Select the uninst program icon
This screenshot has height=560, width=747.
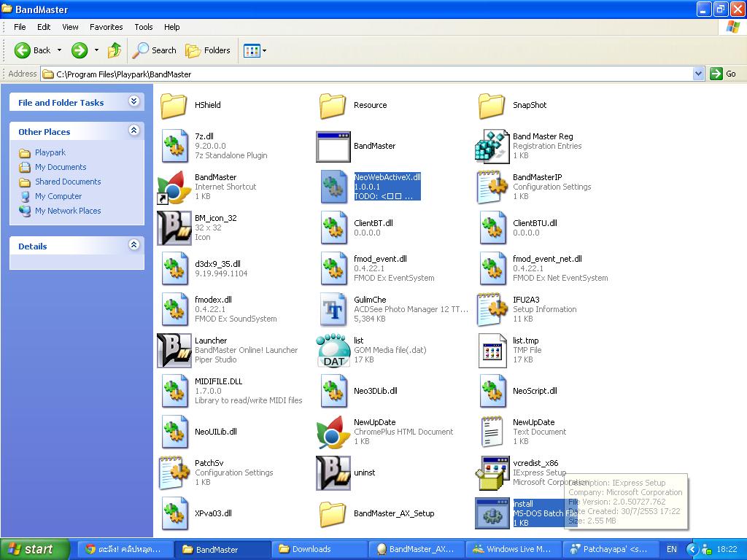click(x=333, y=472)
